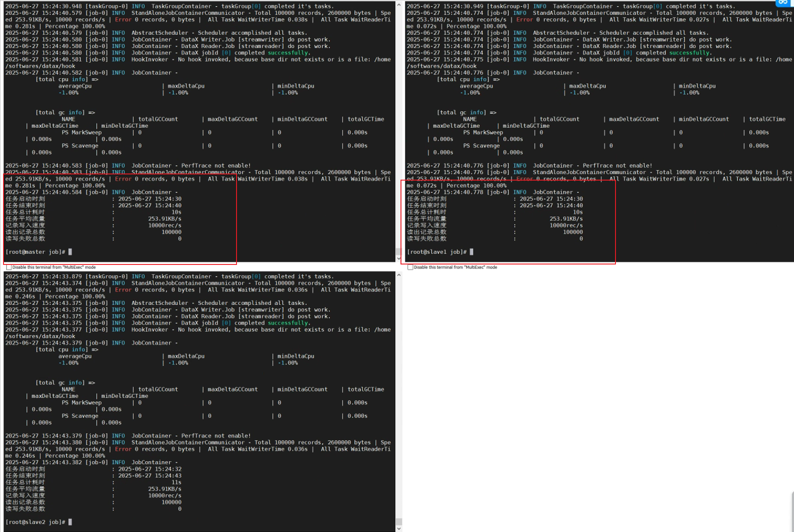Click 'averageCpu' column header in slave1 terminal
The image size is (794, 532).
[476, 86]
